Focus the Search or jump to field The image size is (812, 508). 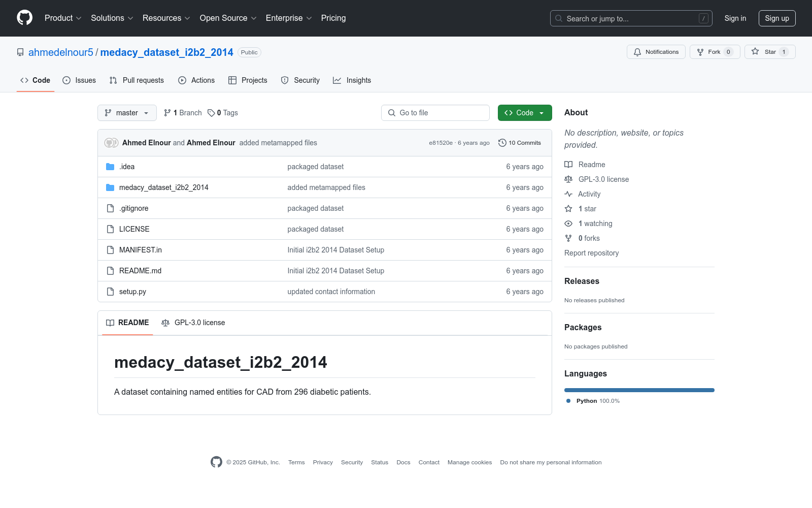tap(631, 18)
